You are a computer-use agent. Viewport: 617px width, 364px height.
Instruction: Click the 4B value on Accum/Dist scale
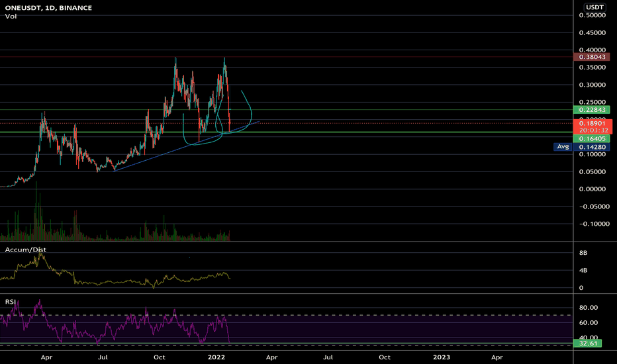pyautogui.click(x=583, y=270)
